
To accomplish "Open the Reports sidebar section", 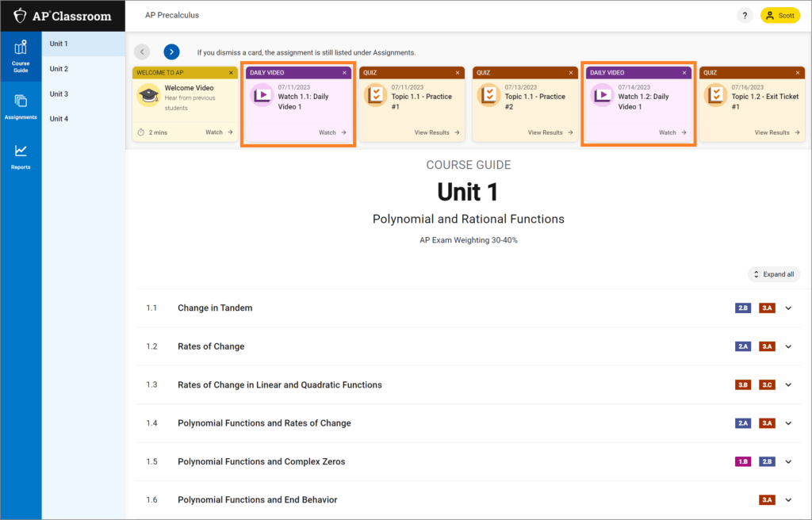I will tap(21, 157).
